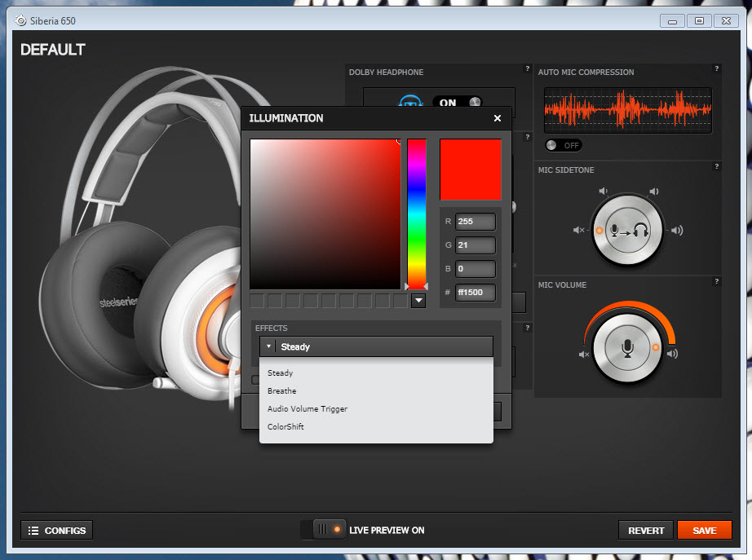Click the Revert button

(x=645, y=531)
